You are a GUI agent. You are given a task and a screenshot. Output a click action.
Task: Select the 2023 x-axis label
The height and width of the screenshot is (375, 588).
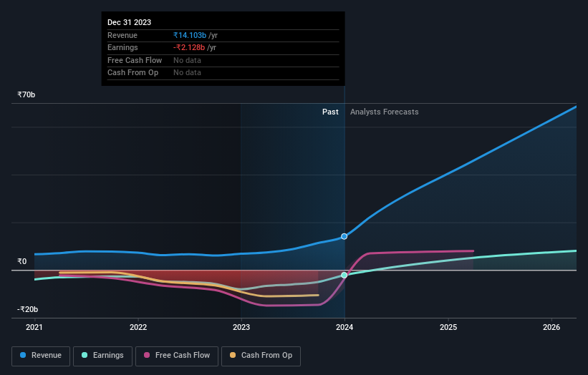(x=241, y=327)
